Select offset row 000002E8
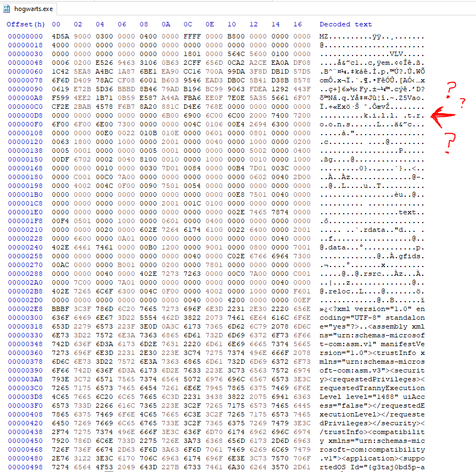Screen dimensions: 476x472 [x=25, y=309]
